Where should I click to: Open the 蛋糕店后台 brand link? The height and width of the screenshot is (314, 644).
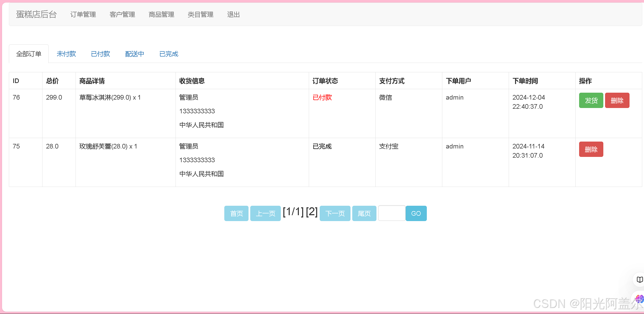[x=36, y=15]
